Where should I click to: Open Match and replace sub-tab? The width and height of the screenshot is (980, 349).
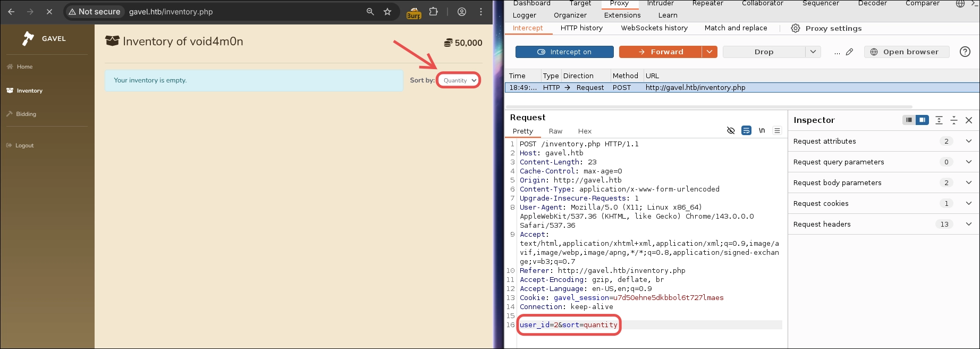tap(736, 28)
